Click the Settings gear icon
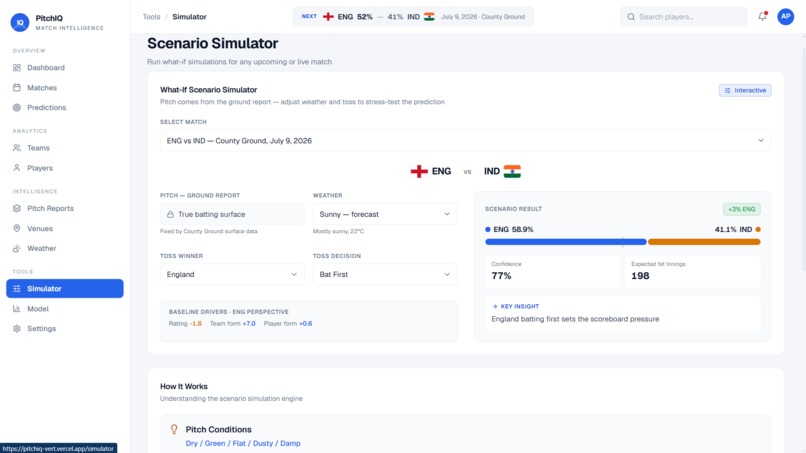Screen dimensions: 806x453 (17, 329)
